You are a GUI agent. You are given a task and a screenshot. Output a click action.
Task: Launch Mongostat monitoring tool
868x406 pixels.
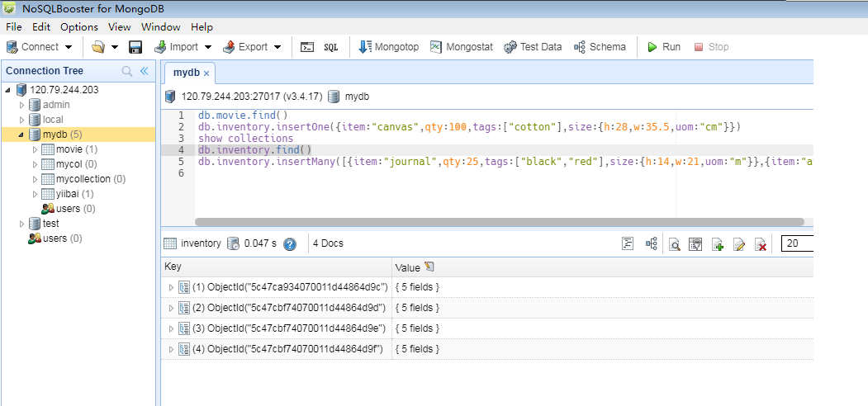[462, 47]
